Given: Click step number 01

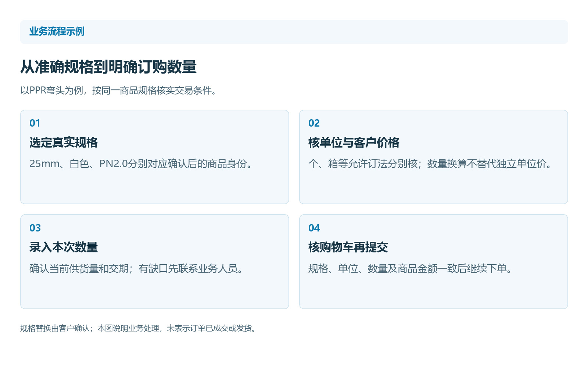Looking at the screenshot, I should point(35,123).
